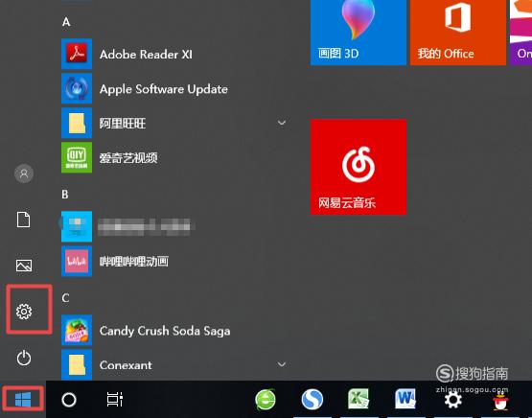
Task: Open the 阿里旺旺 folder icon
Action: 77,123
